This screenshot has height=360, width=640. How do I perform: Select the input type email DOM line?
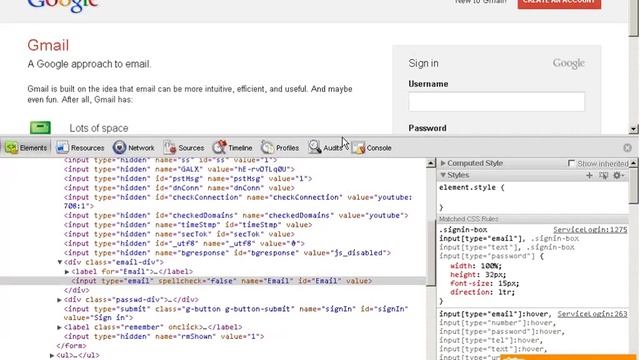click(x=222, y=281)
